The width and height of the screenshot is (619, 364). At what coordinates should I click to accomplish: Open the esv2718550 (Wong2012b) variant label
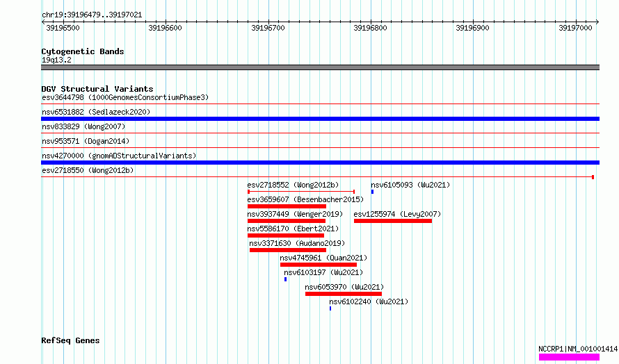coord(88,170)
